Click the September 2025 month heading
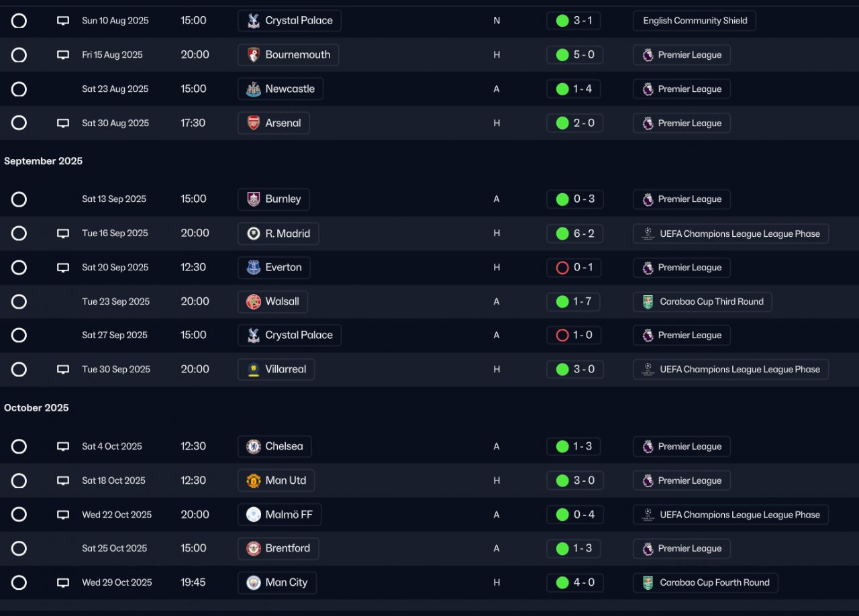The width and height of the screenshot is (859, 616). point(44,161)
